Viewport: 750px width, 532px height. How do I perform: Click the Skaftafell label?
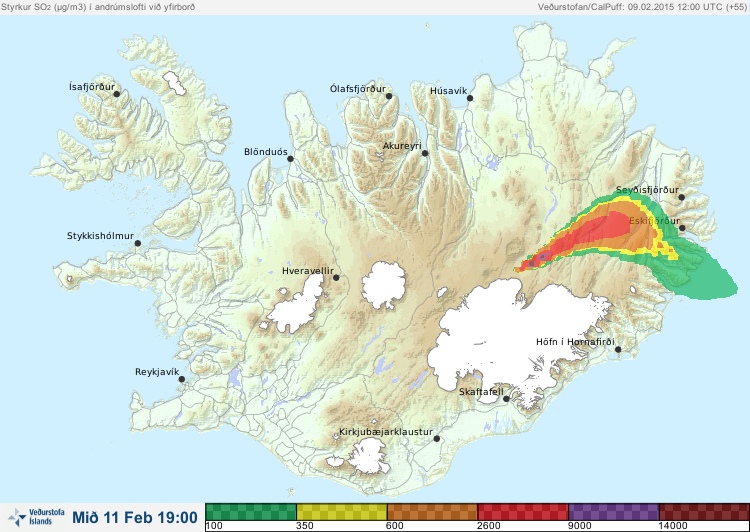[481, 392]
